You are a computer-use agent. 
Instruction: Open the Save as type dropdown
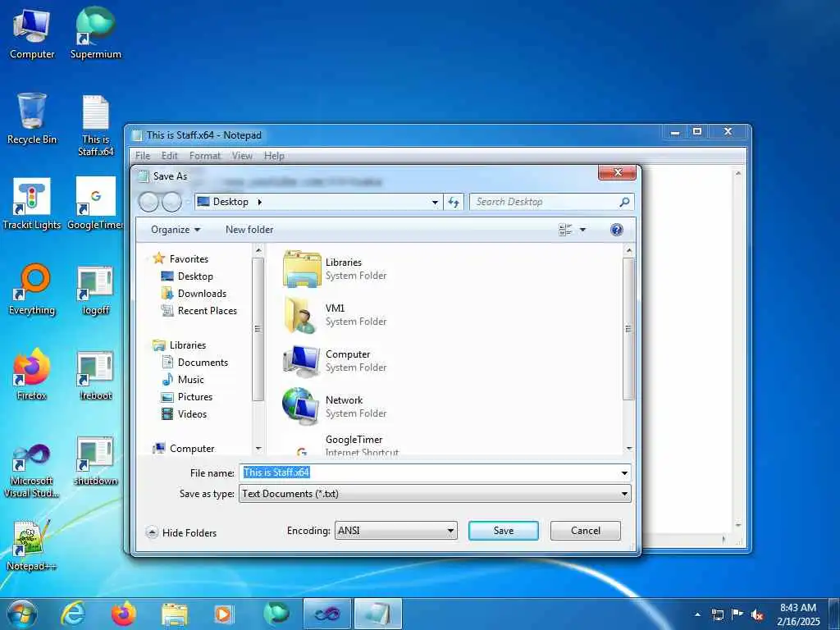[x=624, y=493]
